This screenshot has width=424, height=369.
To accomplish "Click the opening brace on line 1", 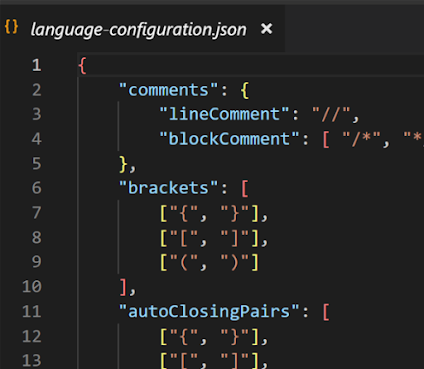I will point(82,66).
